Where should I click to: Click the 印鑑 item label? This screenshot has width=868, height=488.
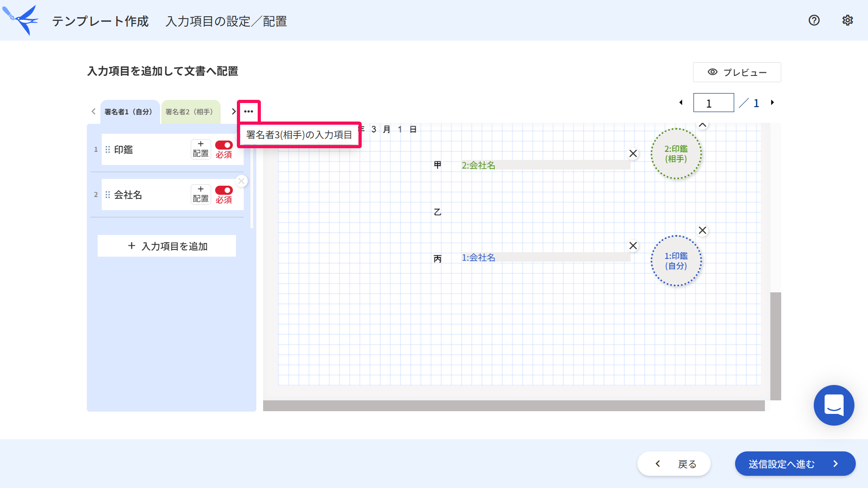pos(123,150)
